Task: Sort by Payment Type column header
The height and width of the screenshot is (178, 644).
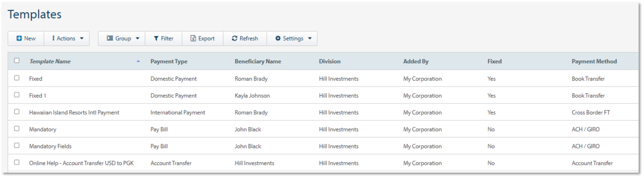Action: pos(169,62)
